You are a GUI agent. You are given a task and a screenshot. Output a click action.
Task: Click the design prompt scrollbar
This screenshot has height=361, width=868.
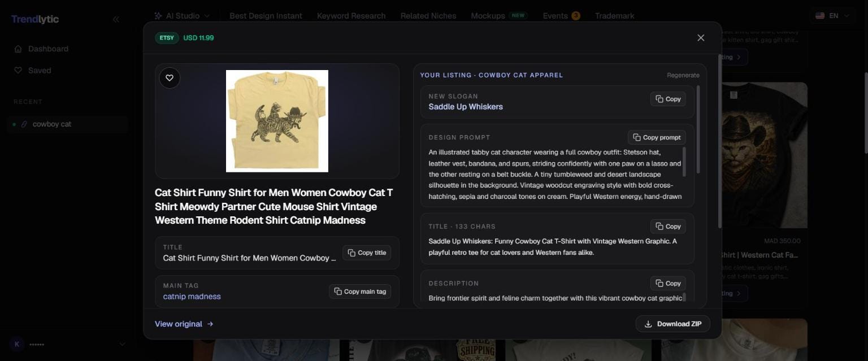point(684,161)
